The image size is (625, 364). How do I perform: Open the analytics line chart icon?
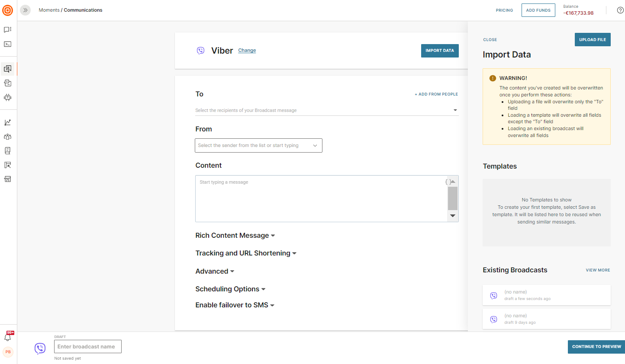pos(8,122)
